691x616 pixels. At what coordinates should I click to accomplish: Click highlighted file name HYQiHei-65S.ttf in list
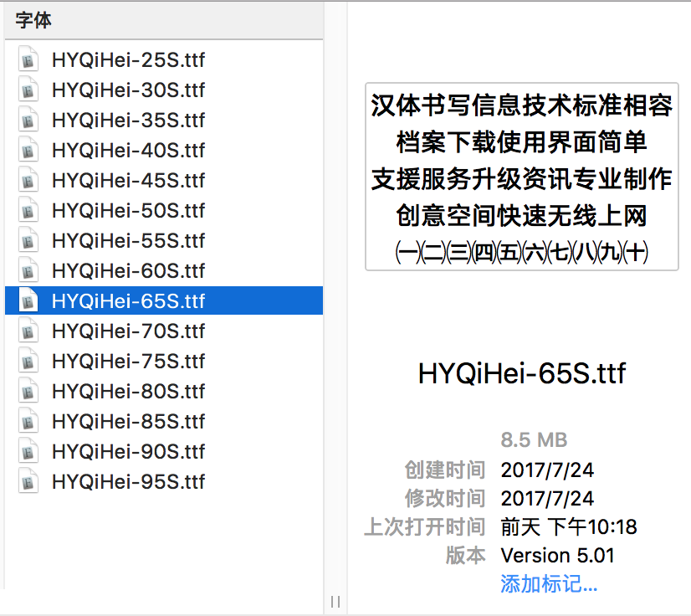128,300
